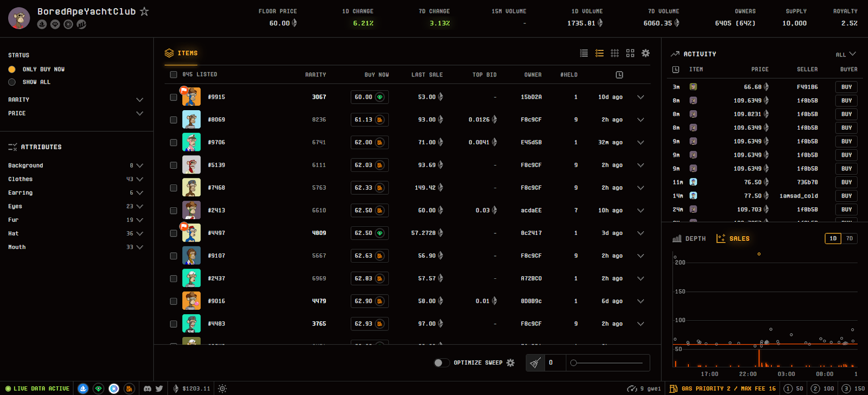Click the gas gauge icon showing 9 gwei
868x395 pixels.
click(x=632, y=388)
